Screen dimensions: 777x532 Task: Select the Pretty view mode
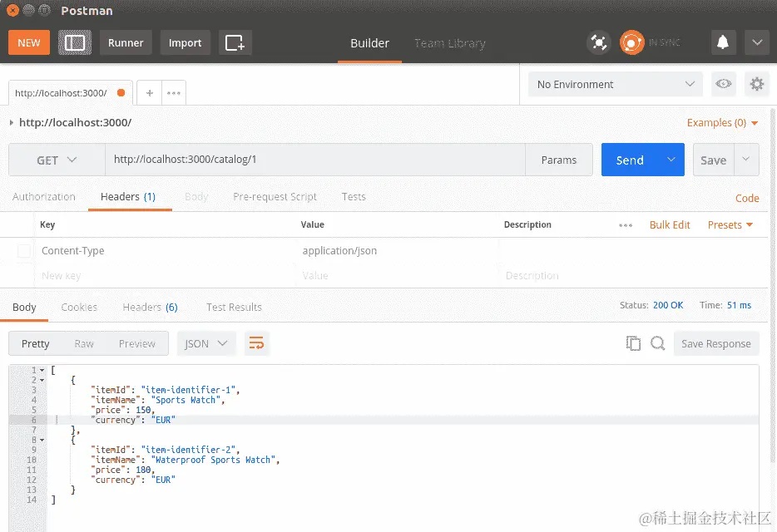[x=35, y=343]
